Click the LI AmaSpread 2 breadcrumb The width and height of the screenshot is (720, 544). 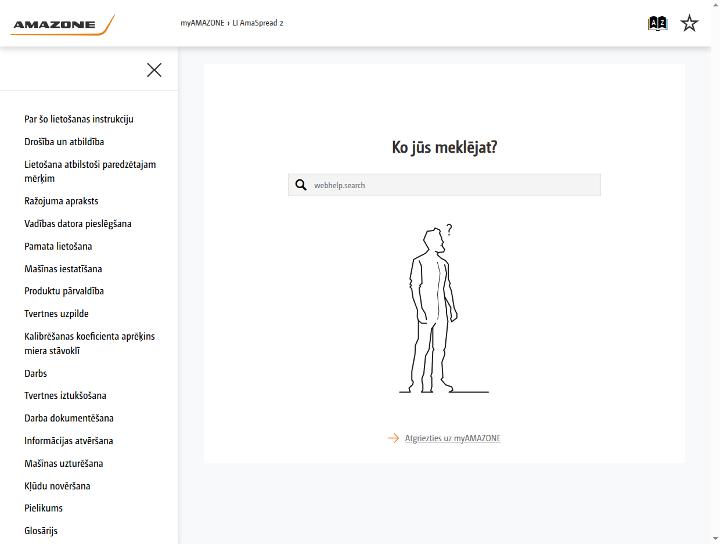tap(258, 23)
